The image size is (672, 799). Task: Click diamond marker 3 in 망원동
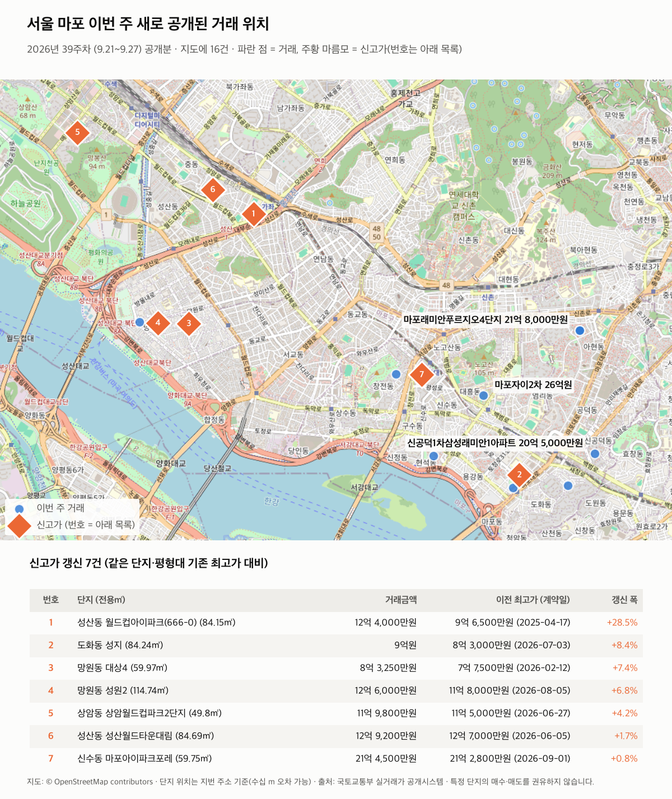[x=189, y=323]
